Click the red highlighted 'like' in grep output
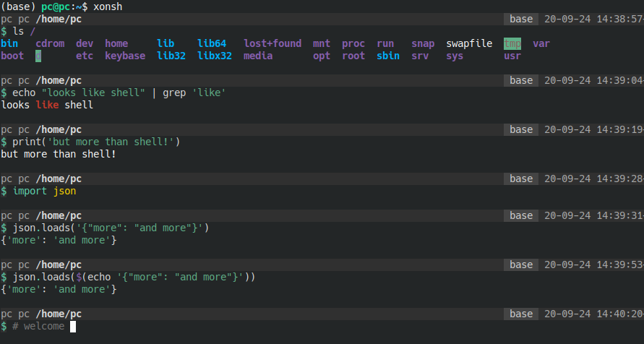The image size is (644, 344). (x=47, y=105)
